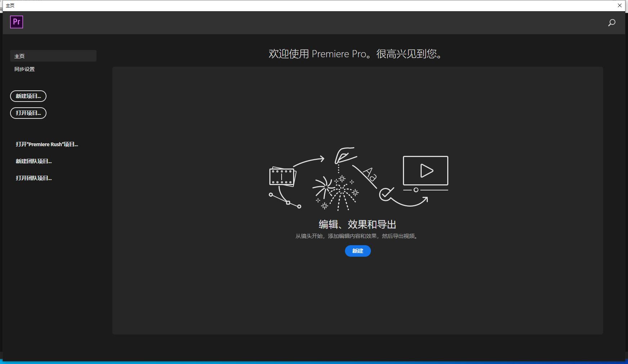Click the 新建项目 button
This screenshot has width=628, height=364.
tap(28, 96)
